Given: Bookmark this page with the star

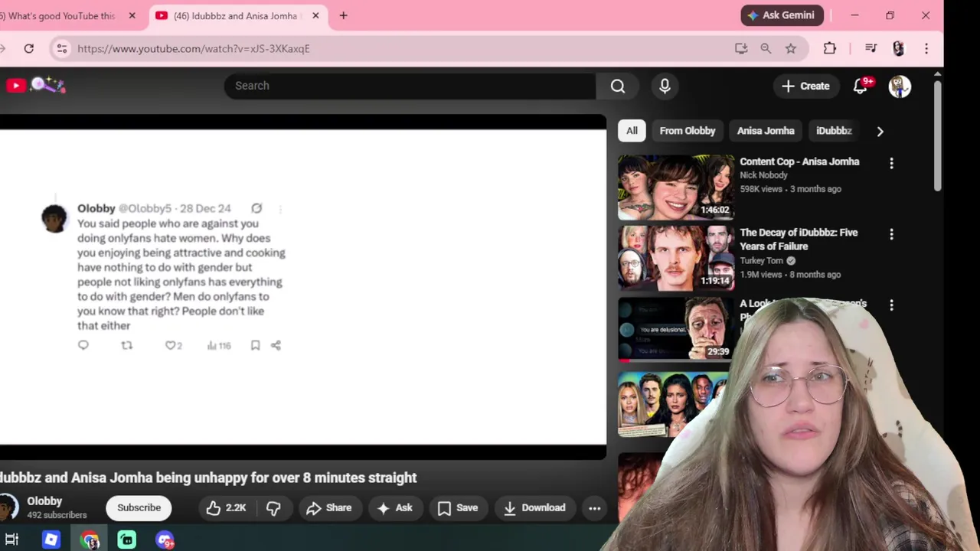Looking at the screenshot, I should (791, 48).
